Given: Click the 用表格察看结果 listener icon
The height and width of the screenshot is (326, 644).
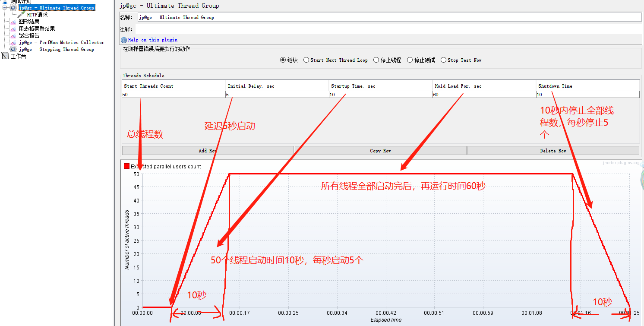Looking at the screenshot, I should [x=13, y=28].
